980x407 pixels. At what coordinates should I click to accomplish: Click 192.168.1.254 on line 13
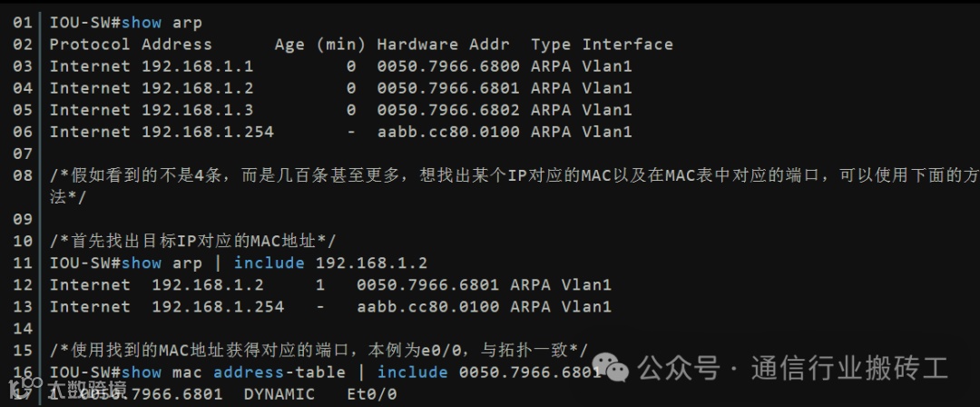[x=218, y=307]
